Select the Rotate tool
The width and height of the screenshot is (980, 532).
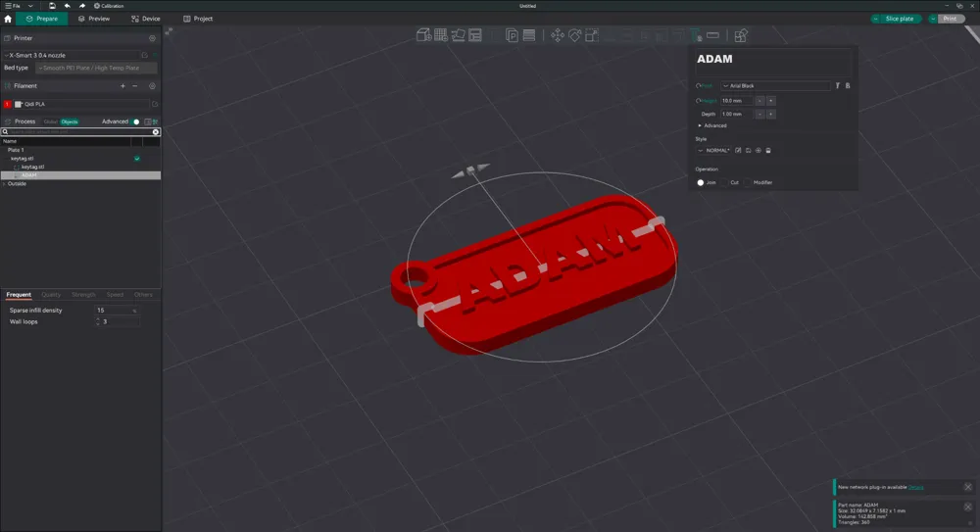pos(575,35)
